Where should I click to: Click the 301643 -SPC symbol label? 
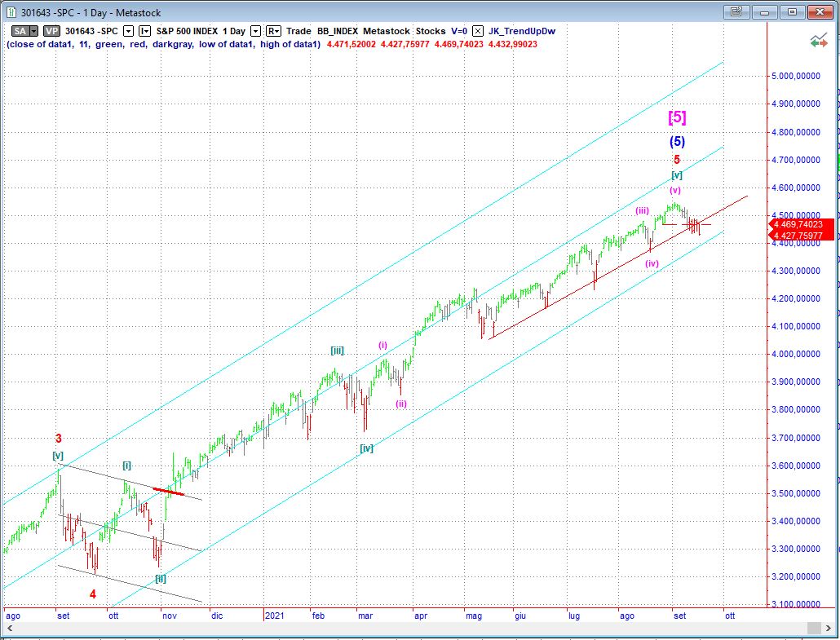pyautogui.click(x=91, y=31)
